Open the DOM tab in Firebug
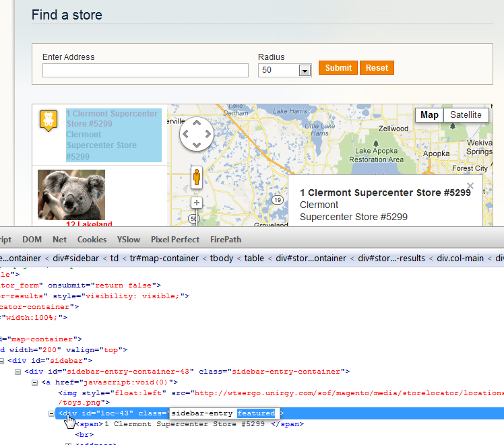 pyautogui.click(x=32, y=240)
